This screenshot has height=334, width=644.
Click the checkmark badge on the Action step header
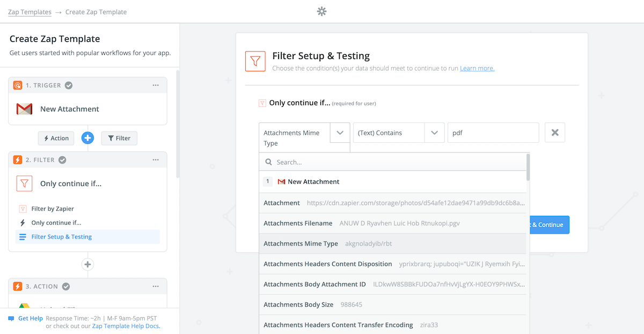click(x=65, y=286)
